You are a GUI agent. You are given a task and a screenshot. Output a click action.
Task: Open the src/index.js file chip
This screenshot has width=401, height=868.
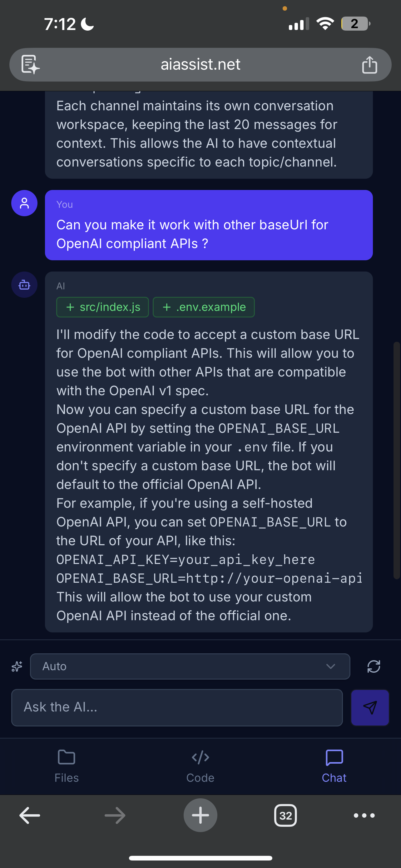(102, 307)
